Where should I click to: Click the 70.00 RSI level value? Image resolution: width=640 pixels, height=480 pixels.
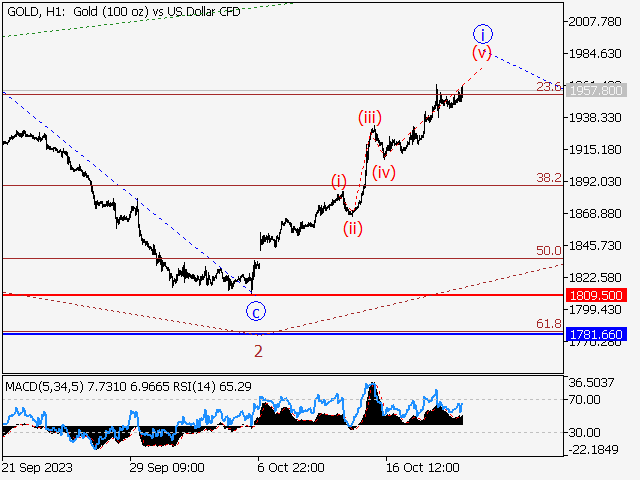584,399
